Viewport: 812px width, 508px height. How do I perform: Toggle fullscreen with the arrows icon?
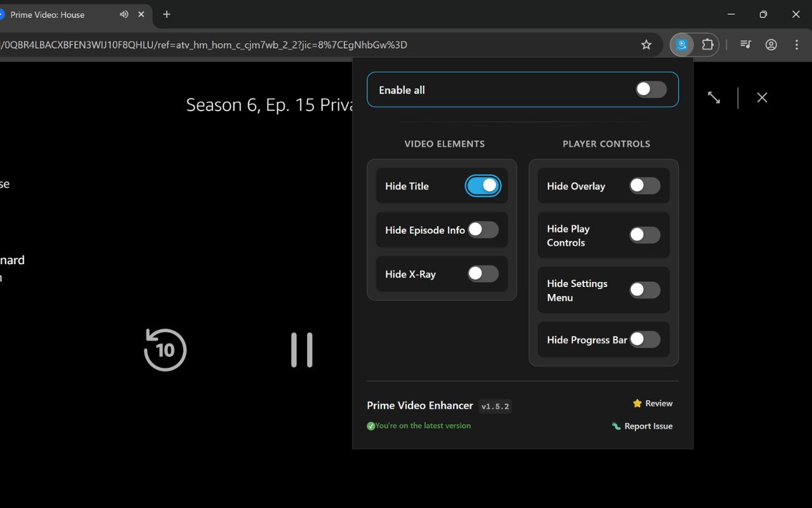pos(714,97)
